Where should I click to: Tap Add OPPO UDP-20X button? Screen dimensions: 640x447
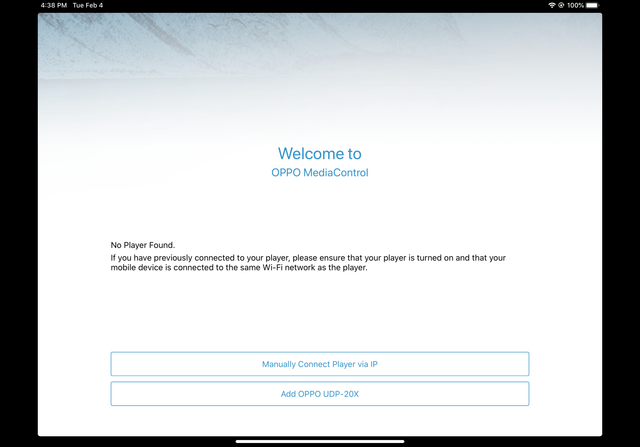click(320, 394)
